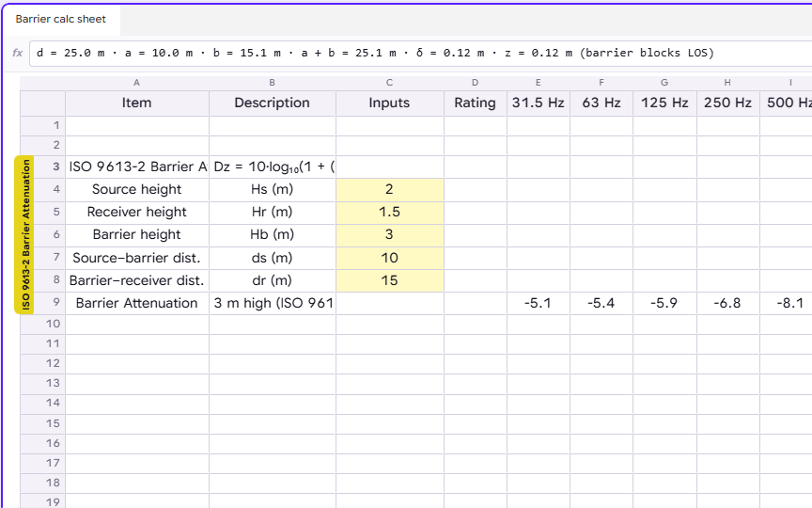
Task: Click into the formula bar text field
Action: [419, 53]
